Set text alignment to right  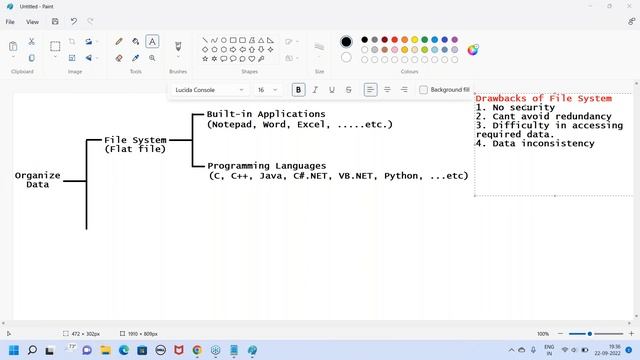(x=404, y=90)
